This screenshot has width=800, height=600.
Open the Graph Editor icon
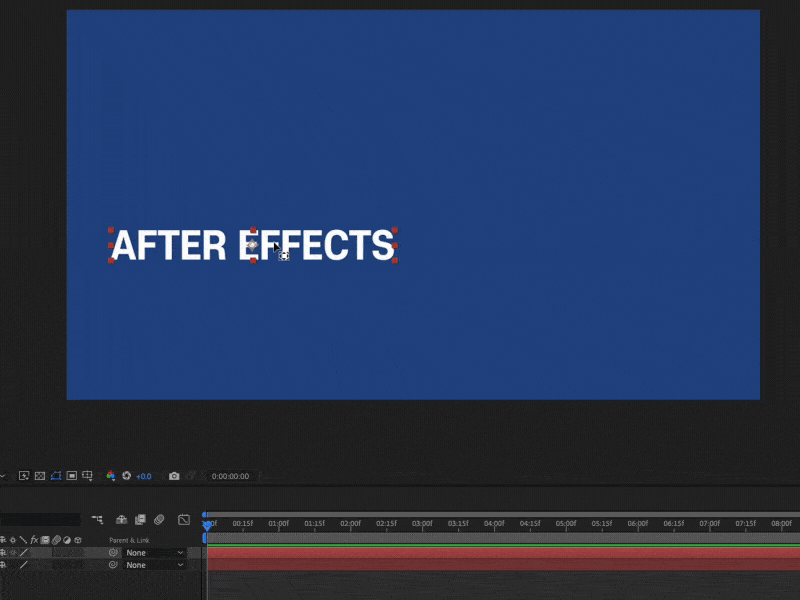(x=184, y=519)
